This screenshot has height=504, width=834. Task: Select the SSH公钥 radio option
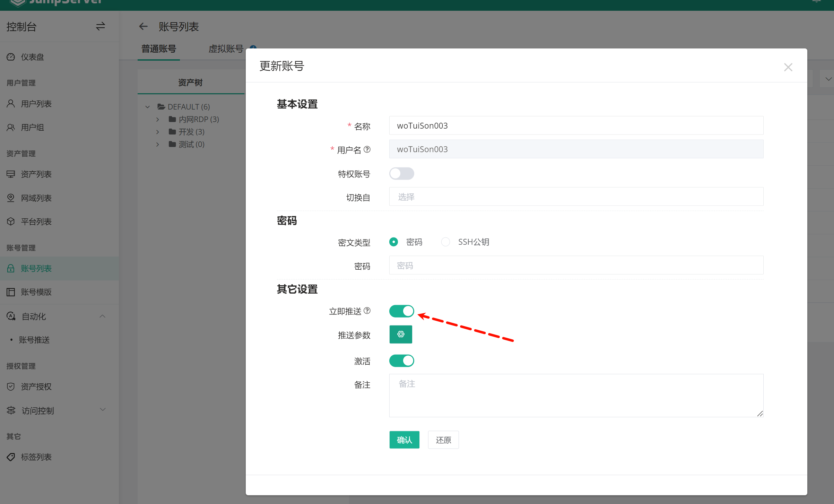(x=445, y=242)
